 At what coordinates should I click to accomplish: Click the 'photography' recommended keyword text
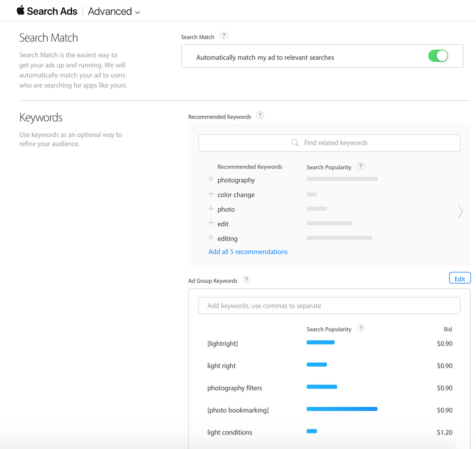click(x=236, y=180)
